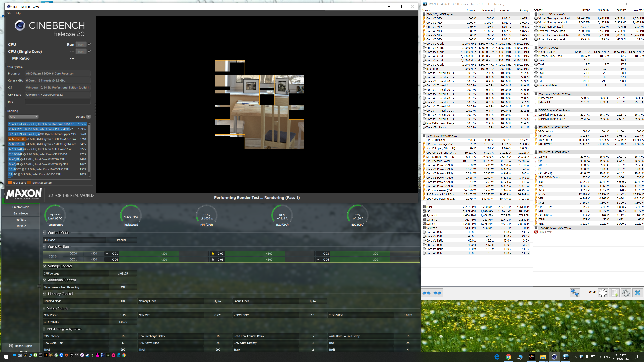
Task: Toggle checkbox next to CPU Run
Action: coord(89,44)
